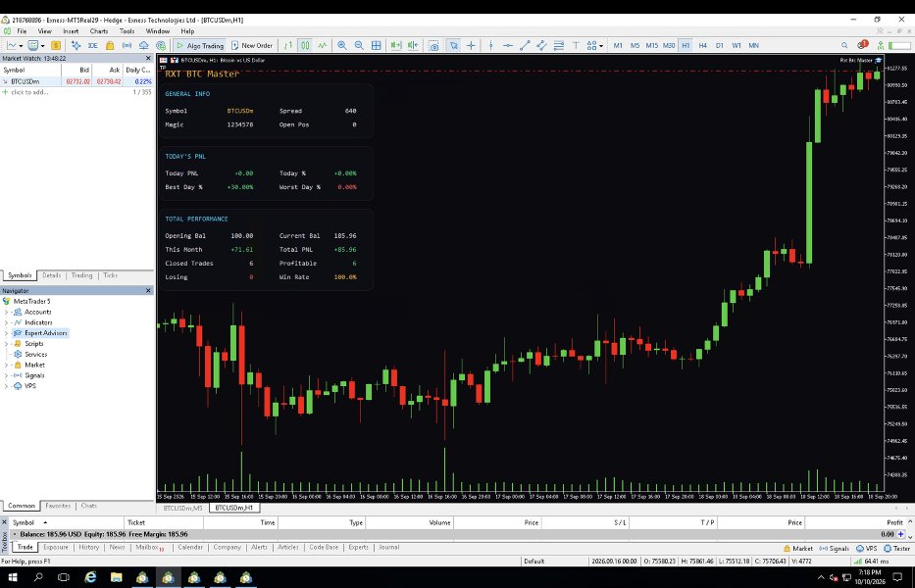915x588 pixels.
Task: Draw a horizontal line on chart
Action: [508, 45]
